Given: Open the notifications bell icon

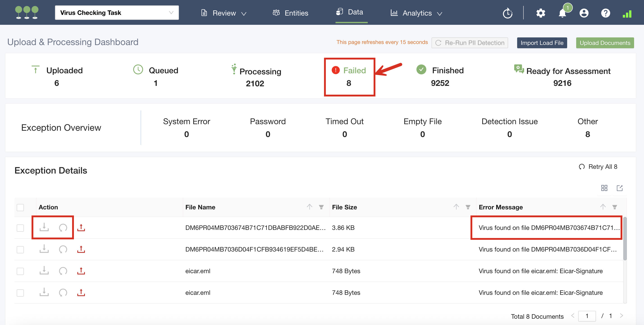Looking at the screenshot, I should click(562, 13).
